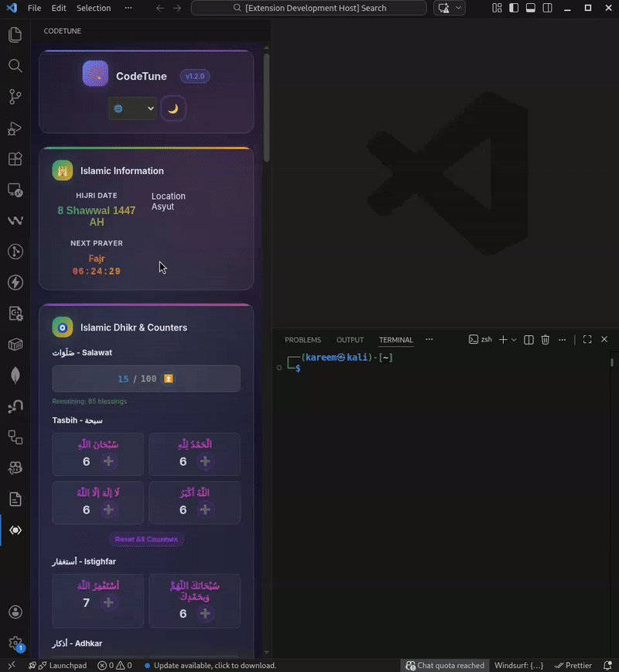
Task: Click the CodeTune sidebar scrollbar
Action: (x=267, y=108)
